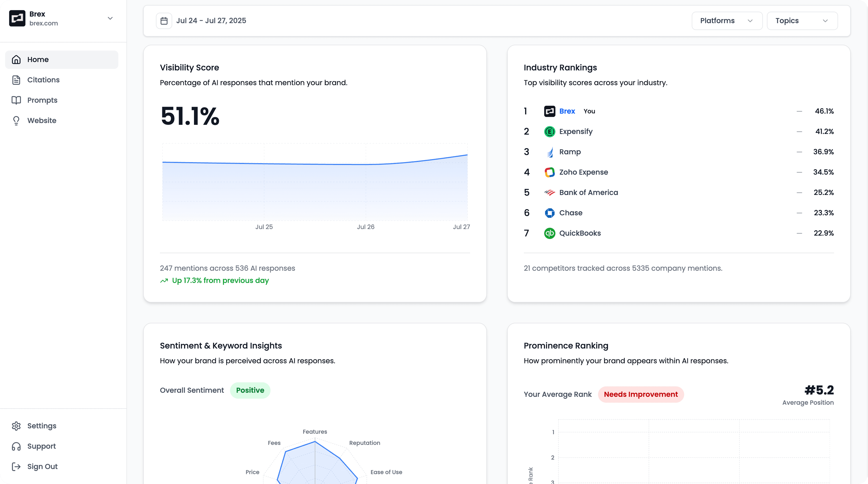Expand the Brex workspace switcher chevron

[x=110, y=18]
